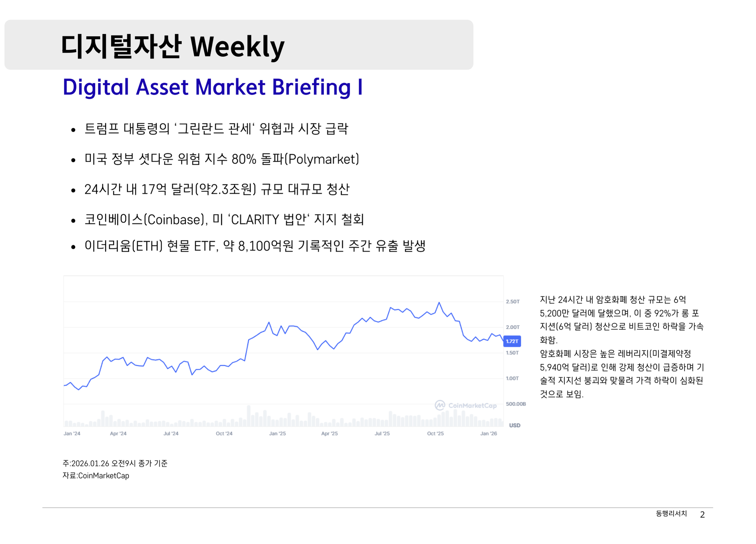
Task: Click the 500.00B y-axis label
Action: coord(516,404)
